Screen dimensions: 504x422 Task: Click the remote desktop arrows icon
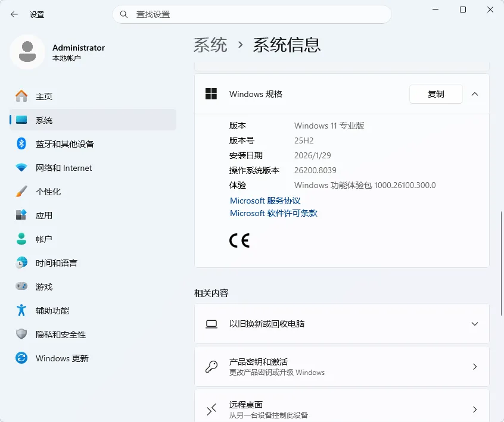211,410
